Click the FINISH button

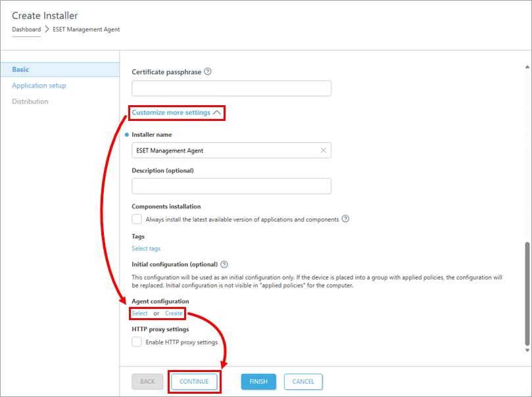click(258, 381)
